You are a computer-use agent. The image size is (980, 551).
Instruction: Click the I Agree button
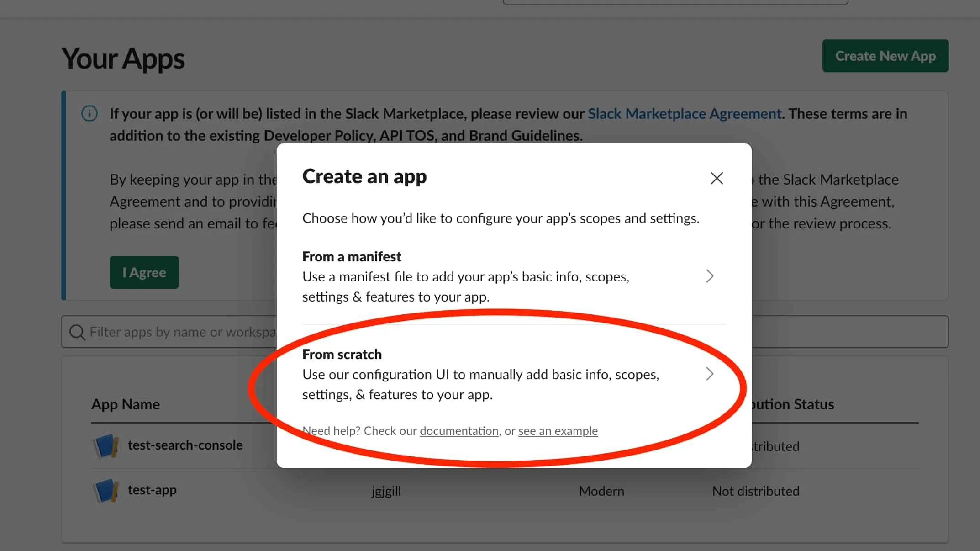144,272
